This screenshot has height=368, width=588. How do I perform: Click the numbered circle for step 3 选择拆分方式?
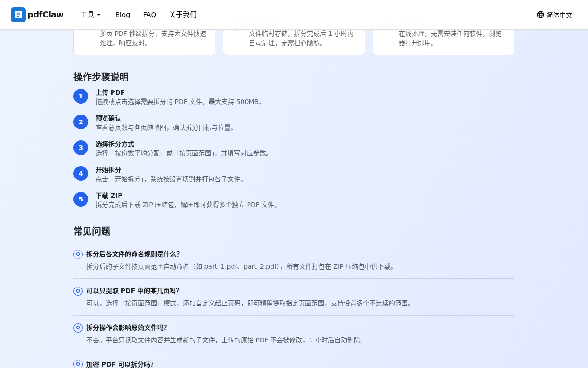(81, 148)
